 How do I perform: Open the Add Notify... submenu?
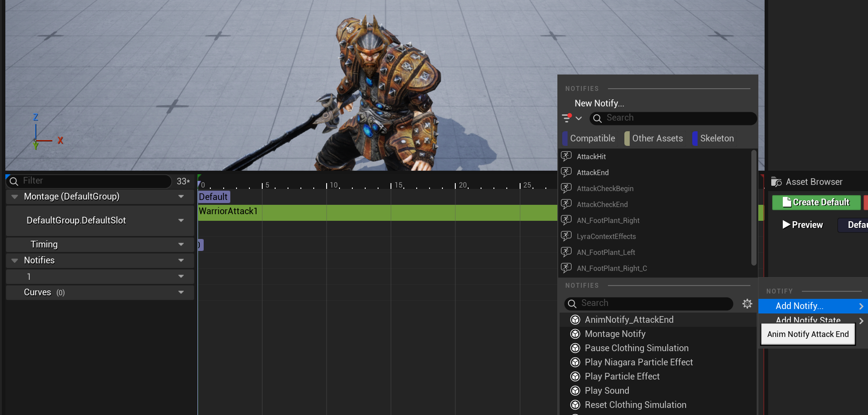(x=813, y=306)
